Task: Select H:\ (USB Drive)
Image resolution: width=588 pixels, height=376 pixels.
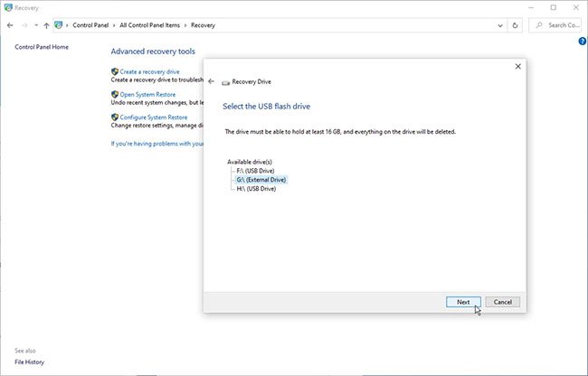Action: [x=256, y=189]
